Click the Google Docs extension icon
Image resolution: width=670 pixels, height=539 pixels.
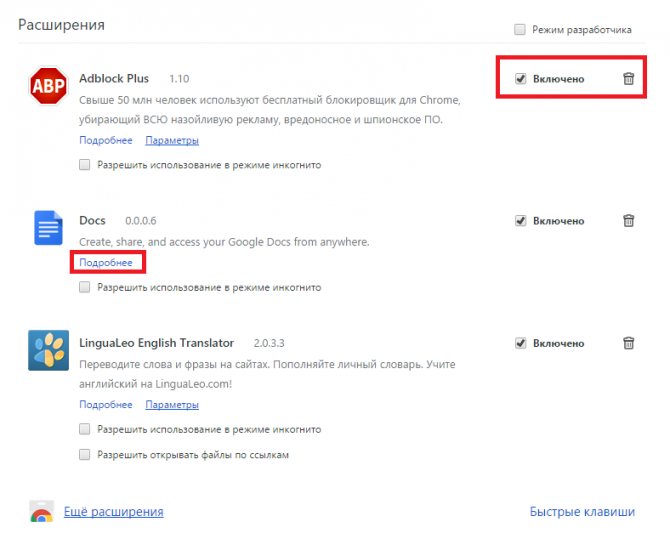[x=48, y=228]
